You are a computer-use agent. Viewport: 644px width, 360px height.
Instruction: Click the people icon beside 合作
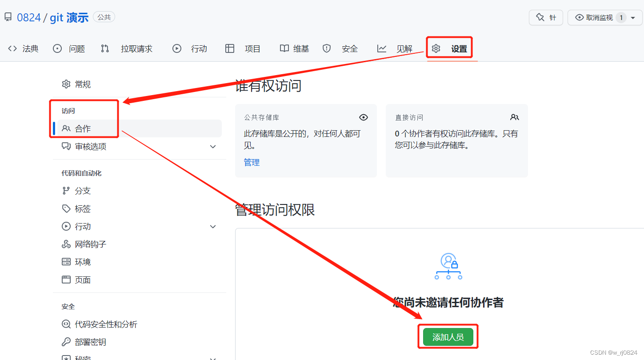(x=66, y=128)
